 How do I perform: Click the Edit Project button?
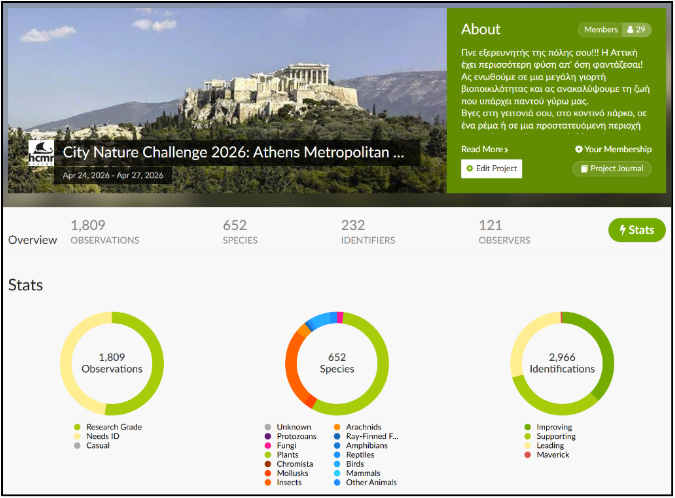pyautogui.click(x=491, y=168)
